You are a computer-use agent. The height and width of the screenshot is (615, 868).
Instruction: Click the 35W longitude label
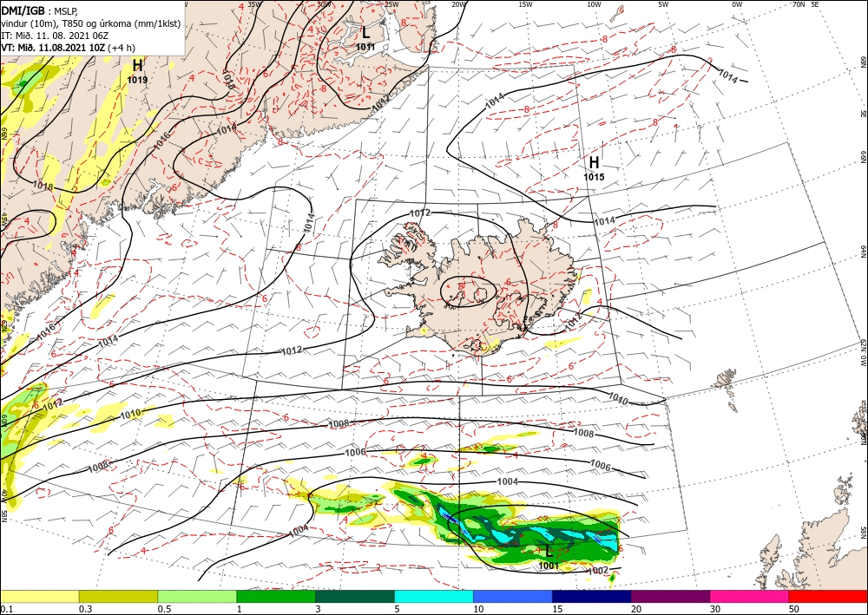(x=254, y=4)
